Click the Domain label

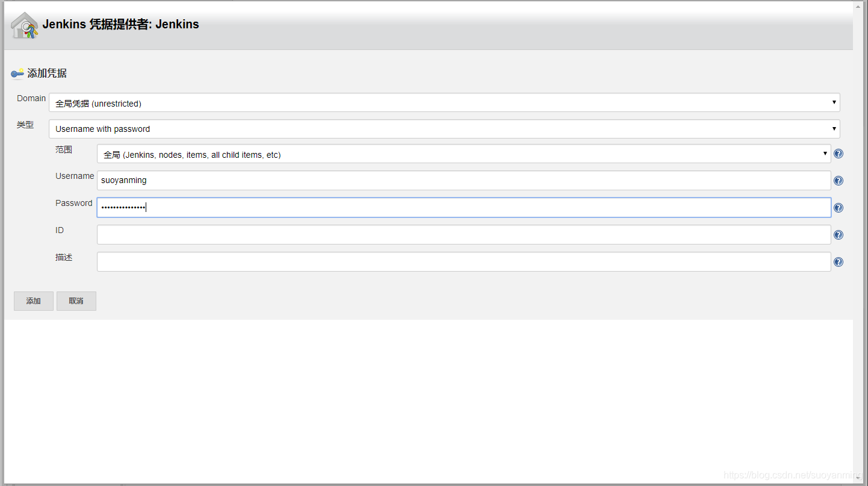click(31, 98)
